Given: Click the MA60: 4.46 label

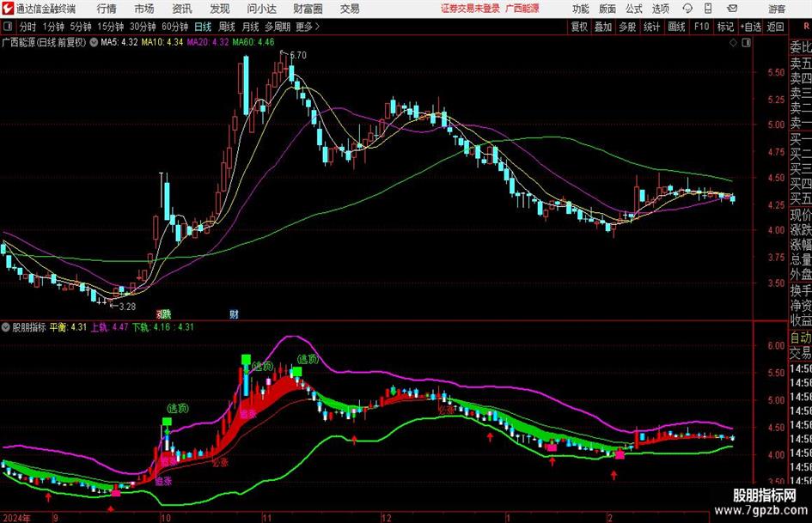Looking at the screenshot, I should click(253, 42).
